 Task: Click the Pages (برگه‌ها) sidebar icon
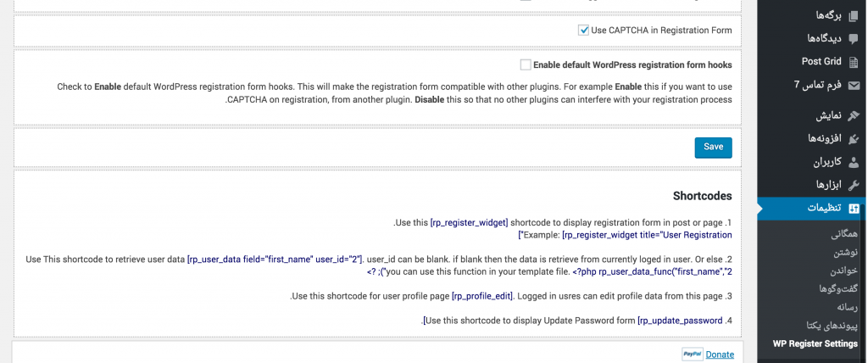tap(854, 15)
